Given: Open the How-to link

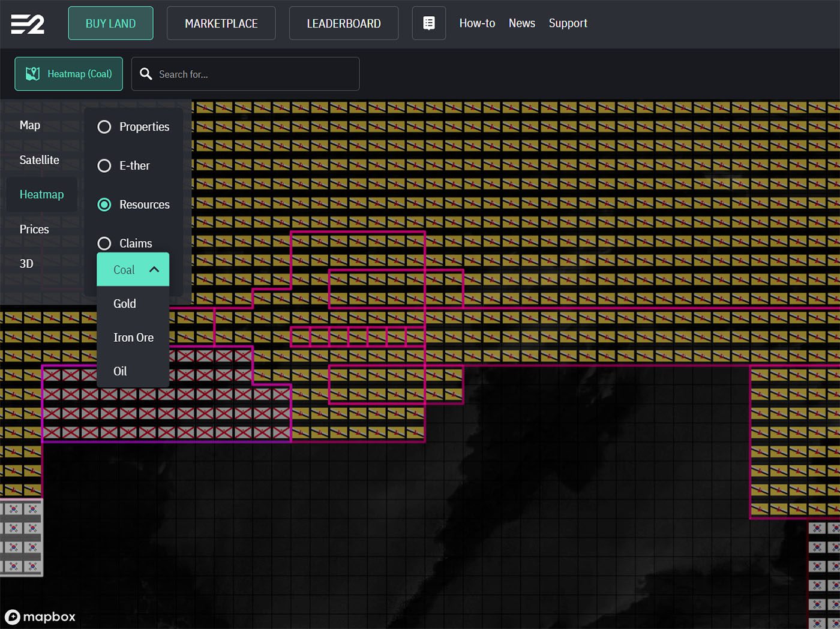Looking at the screenshot, I should click(478, 23).
